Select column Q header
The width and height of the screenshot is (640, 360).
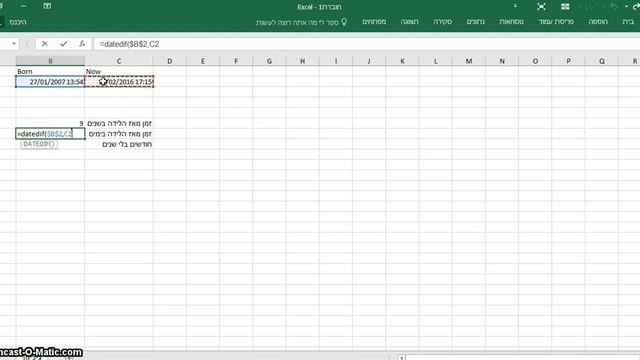(x=602, y=61)
